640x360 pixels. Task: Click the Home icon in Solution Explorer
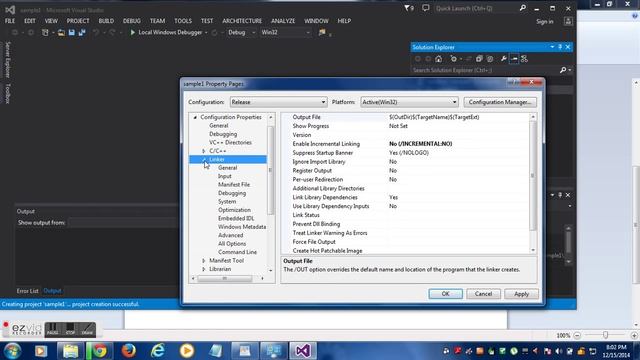(438, 59)
